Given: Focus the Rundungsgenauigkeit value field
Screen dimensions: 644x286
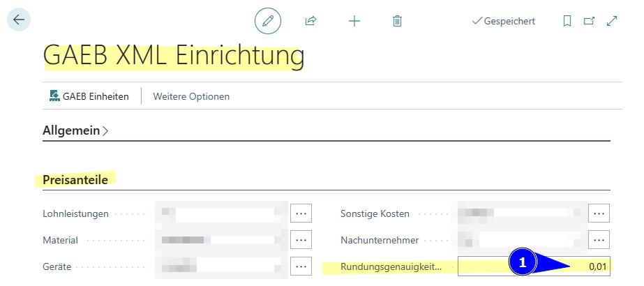Looking at the screenshot, I should click(534, 266).
